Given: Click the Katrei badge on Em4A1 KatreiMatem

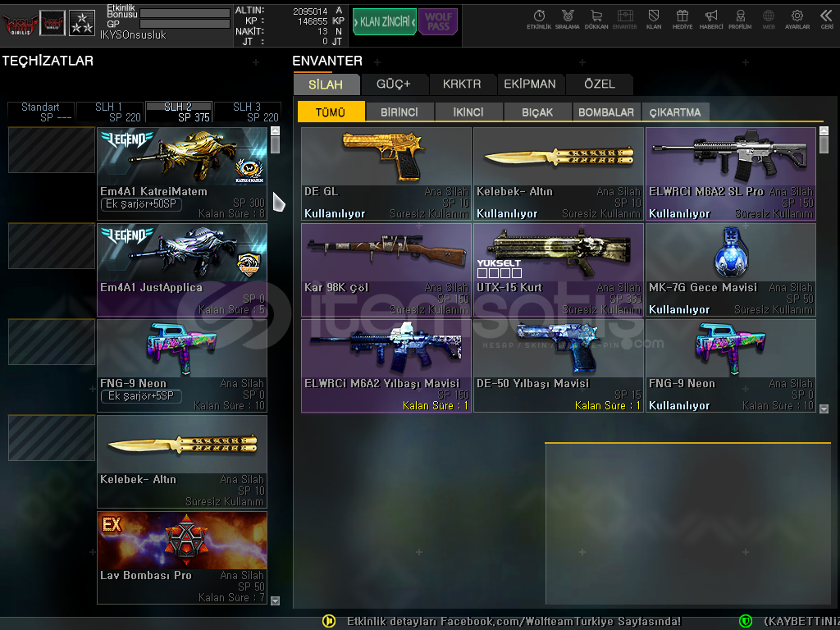Looking at the screenshot, I should tap(249, 170).
